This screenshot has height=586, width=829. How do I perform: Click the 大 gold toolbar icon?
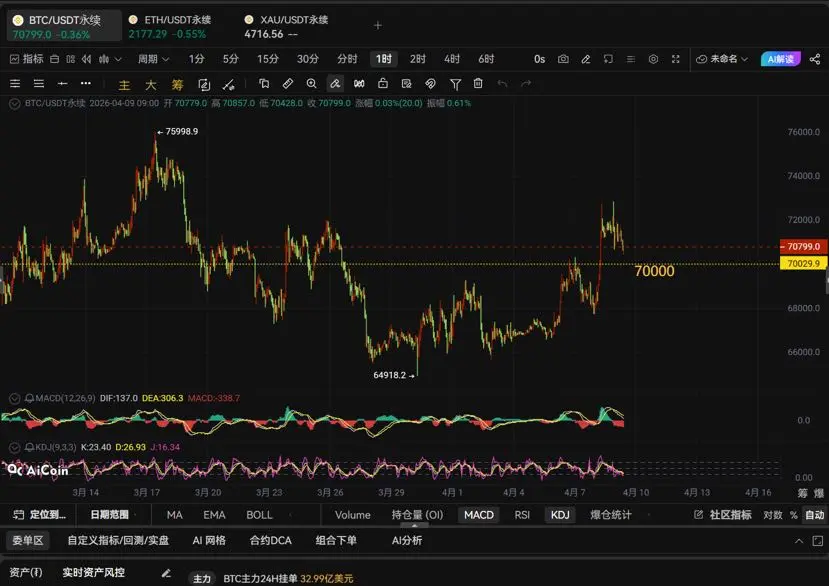[x=151, y=85]
